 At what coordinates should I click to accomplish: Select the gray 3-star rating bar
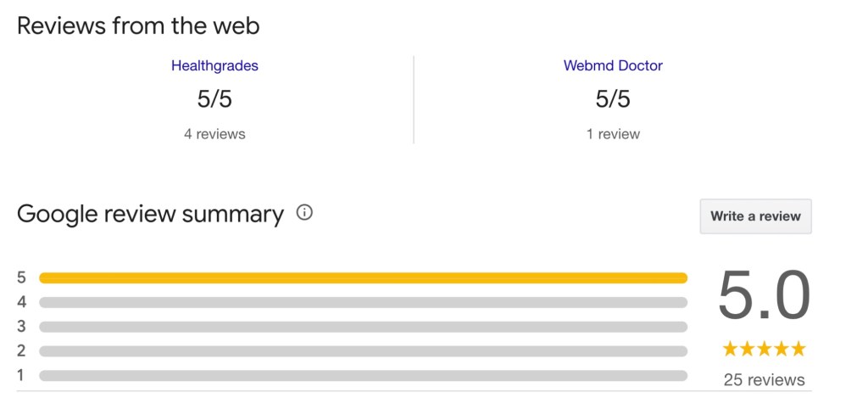pos(363,327)
